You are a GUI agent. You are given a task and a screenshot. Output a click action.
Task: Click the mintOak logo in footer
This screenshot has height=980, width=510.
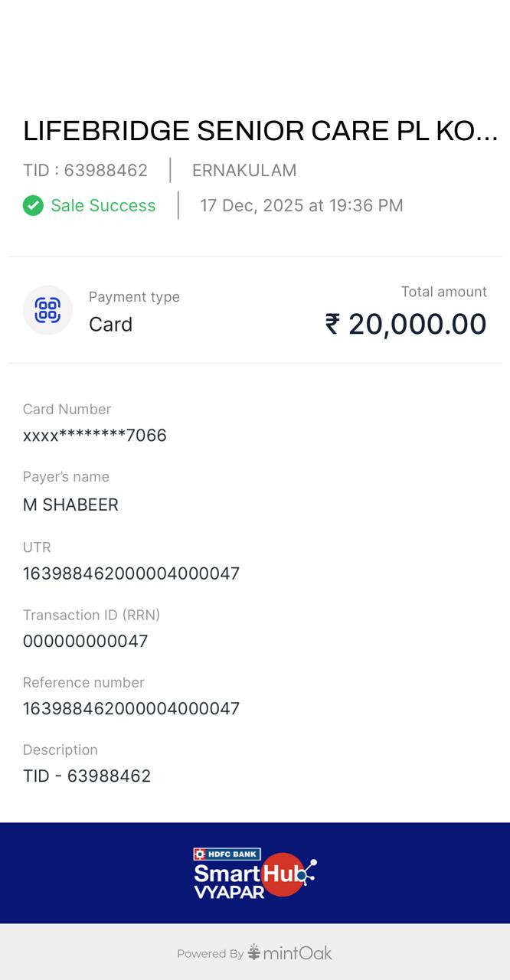click(x=290, y=953)
